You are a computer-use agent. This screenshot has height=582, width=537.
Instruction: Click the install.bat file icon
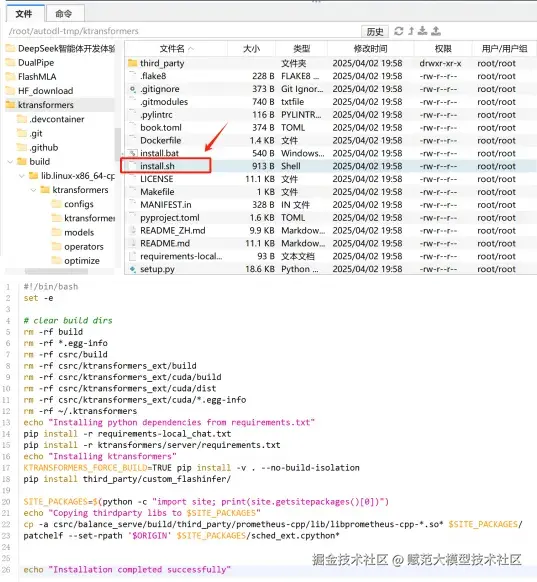pos(132,153)
